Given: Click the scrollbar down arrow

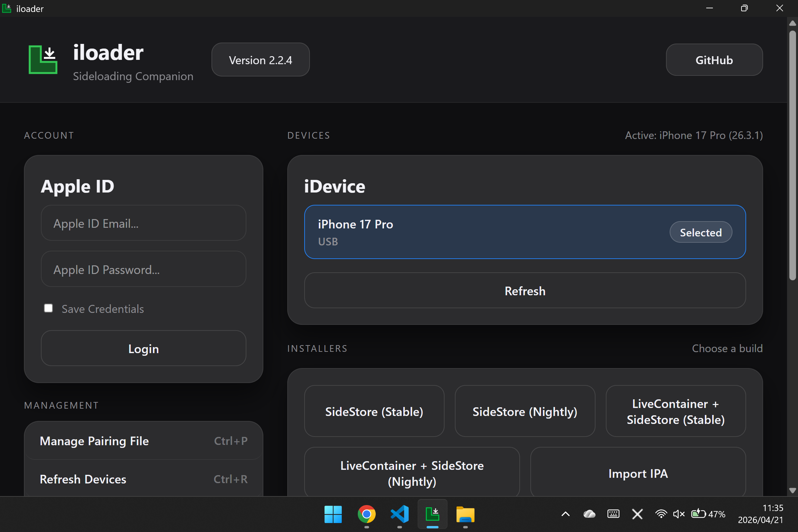Looking at the screenshot, I should tap(792, 490).
